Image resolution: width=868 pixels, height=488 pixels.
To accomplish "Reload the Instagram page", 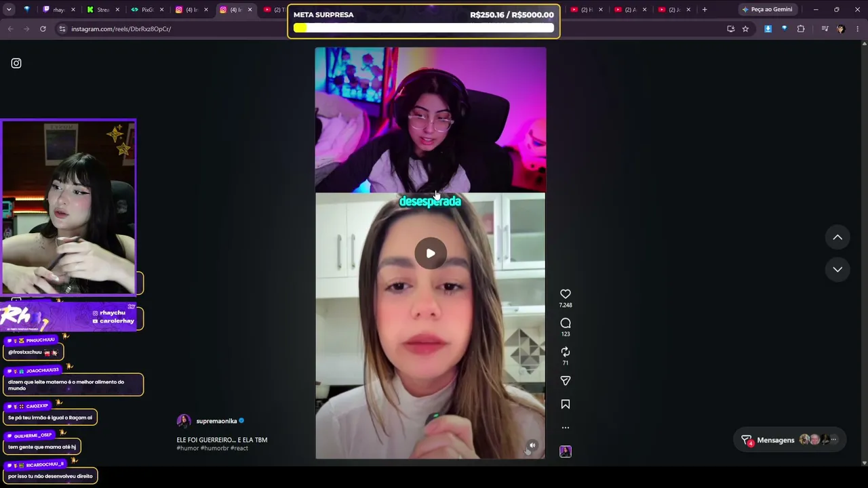I will click(43, 29).
